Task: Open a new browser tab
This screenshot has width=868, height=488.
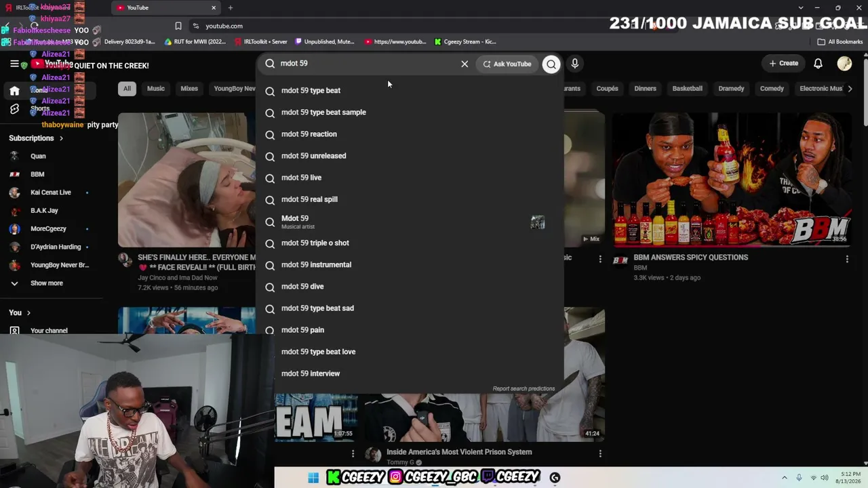Action: pyautogui.click(x=231, y=7)
